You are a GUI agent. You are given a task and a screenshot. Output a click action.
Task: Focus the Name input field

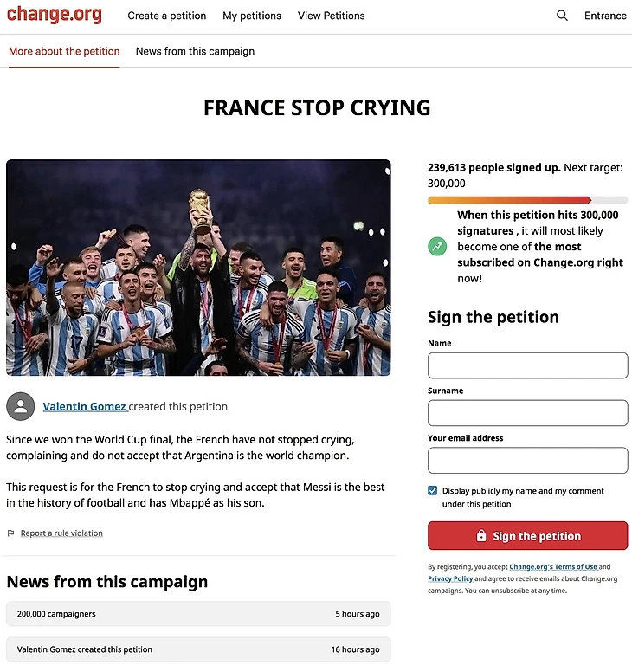click(527, 365)
